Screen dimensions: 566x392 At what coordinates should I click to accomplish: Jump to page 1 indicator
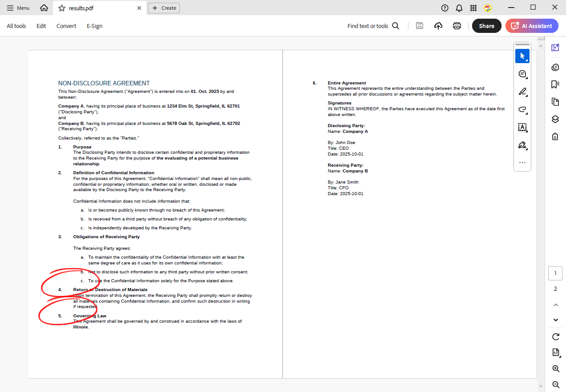(x=555, y=273)
